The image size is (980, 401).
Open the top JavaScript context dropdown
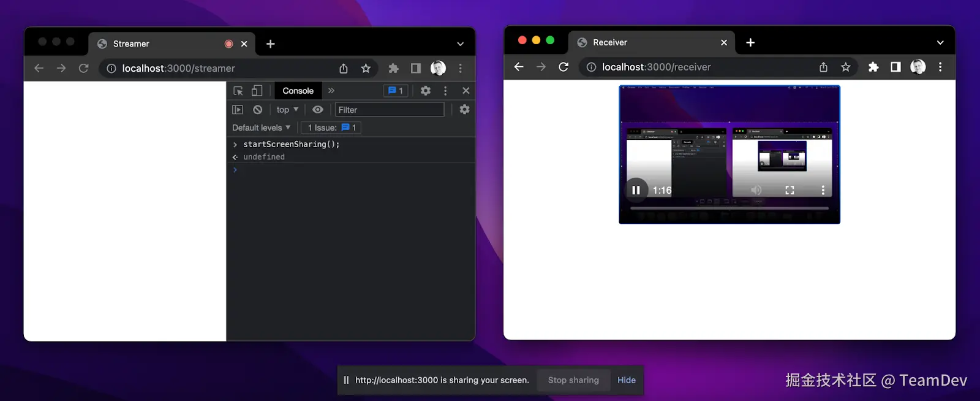287,110
